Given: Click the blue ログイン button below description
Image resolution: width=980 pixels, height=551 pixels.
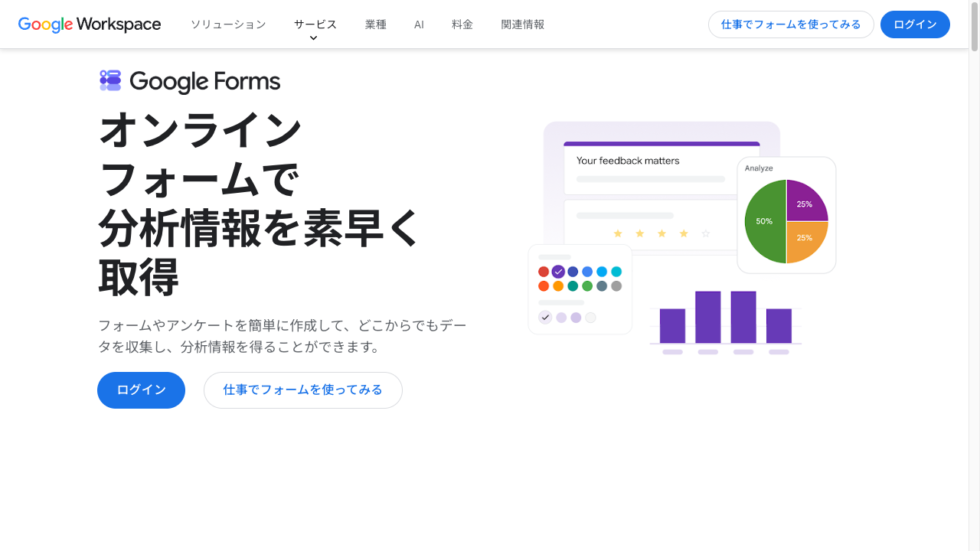Looking at the screenshot, I should tap(141, 390).
